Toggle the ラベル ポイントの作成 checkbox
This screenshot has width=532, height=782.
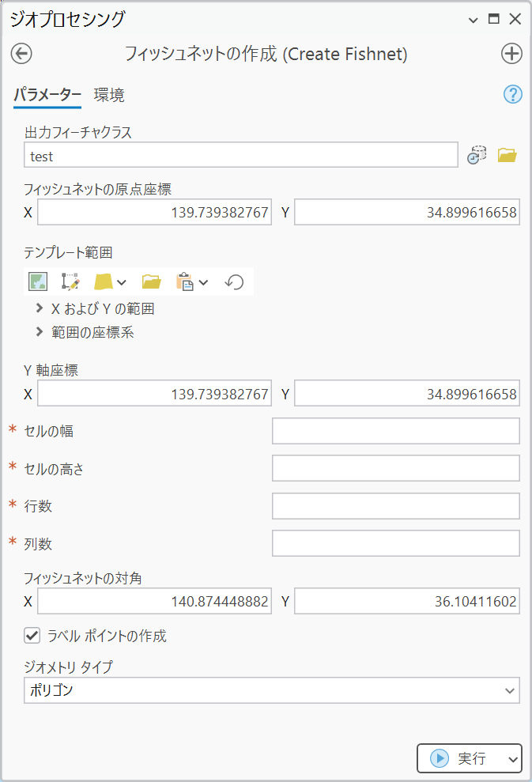click(x=32, y=636)
